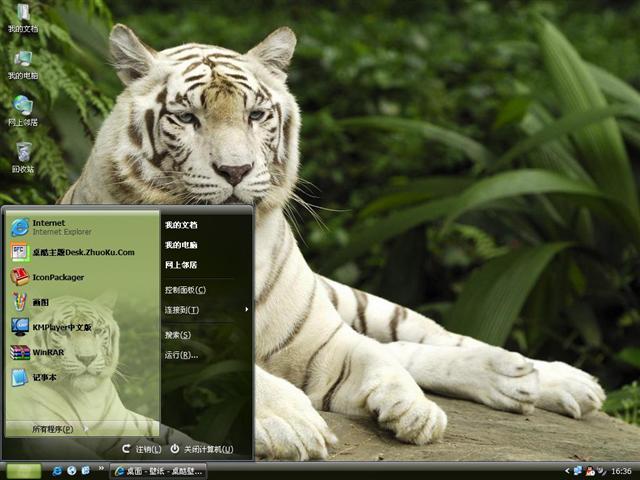The height and width of the screenshot is (480, 640).
Task: Launch IconPackager from the Start menu
Action: click(58, 277)
